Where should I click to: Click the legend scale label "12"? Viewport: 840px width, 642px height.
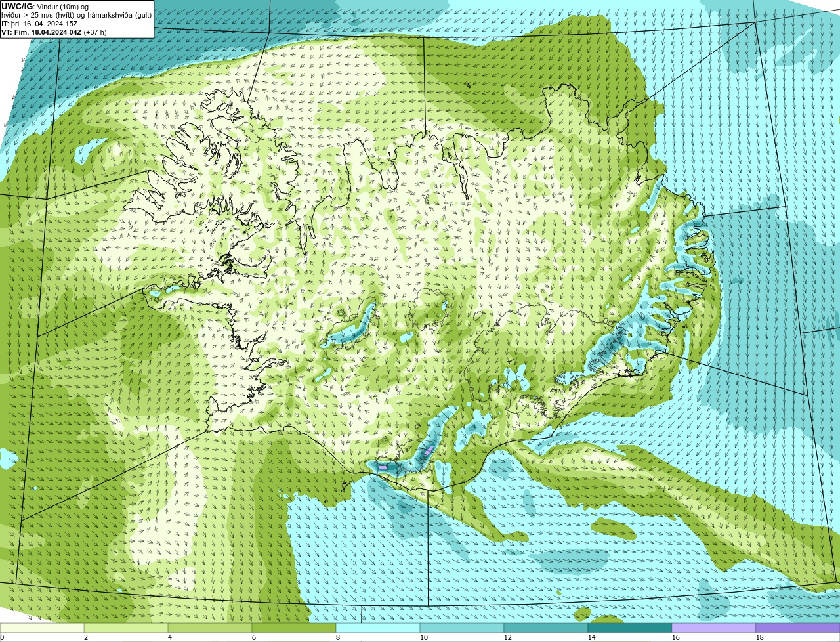tap(508, 637)
